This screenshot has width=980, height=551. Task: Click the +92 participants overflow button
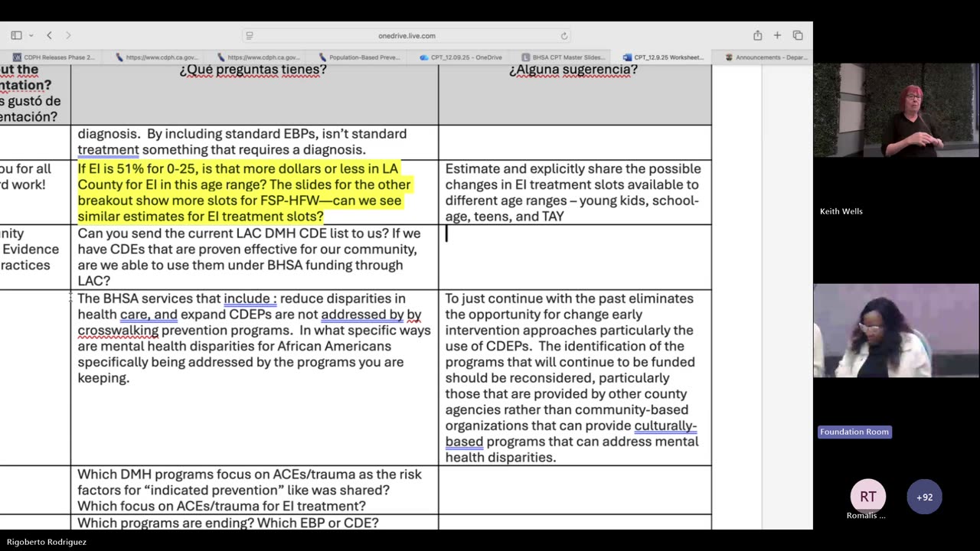click(925, 497)
